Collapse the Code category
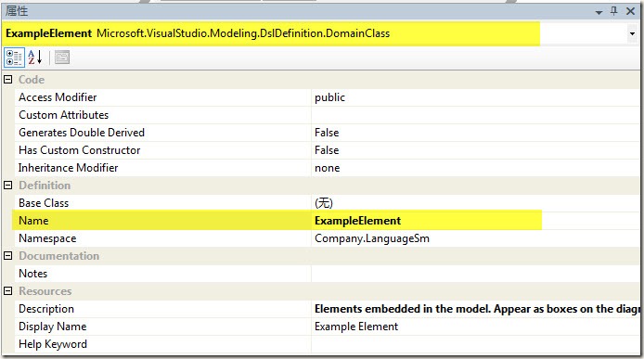The image size is (644, 359). (x=7, y=79)
